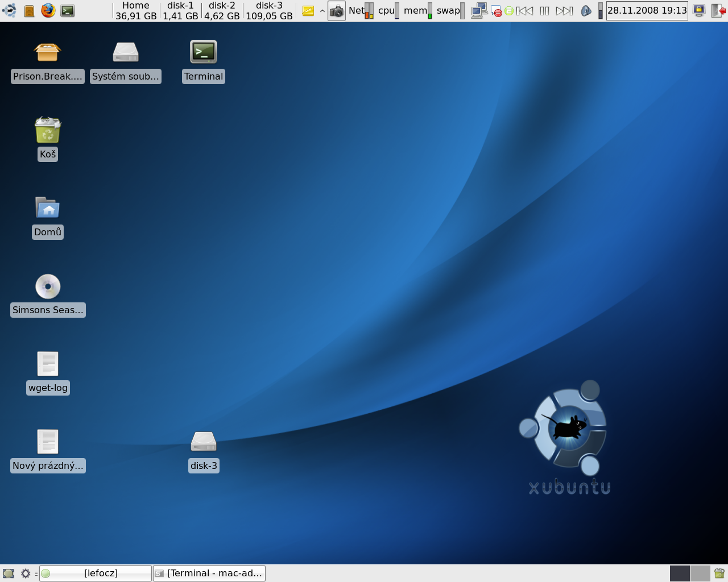Viewport: 728px width, 582px height.
Task: Click the Net load monitor
Action: coord(361,10)
